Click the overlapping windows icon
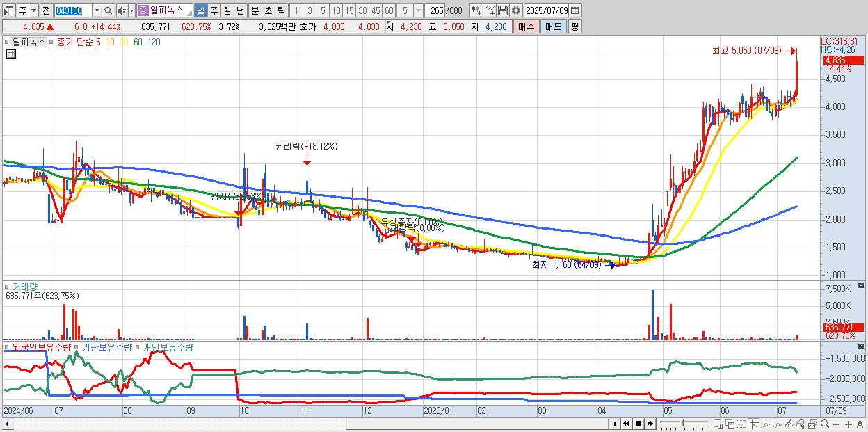The image size is (868, 432). coord(730,424)
